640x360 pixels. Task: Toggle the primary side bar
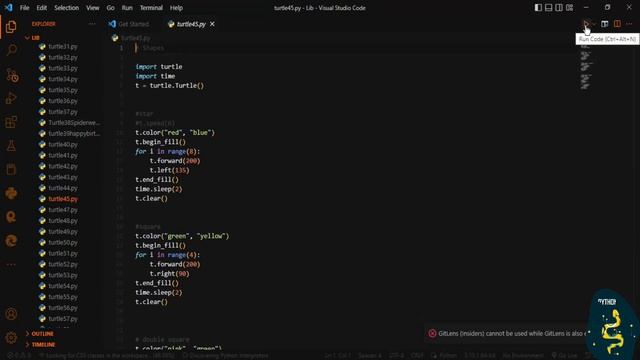pyautogui.click(x=538, y=8)
